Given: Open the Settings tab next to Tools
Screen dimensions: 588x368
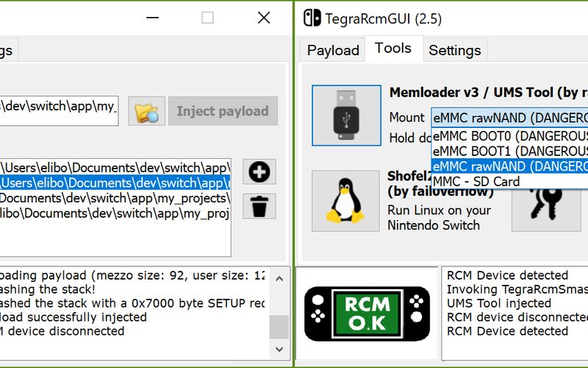Looking at the screenshot, I should point(454,50).
